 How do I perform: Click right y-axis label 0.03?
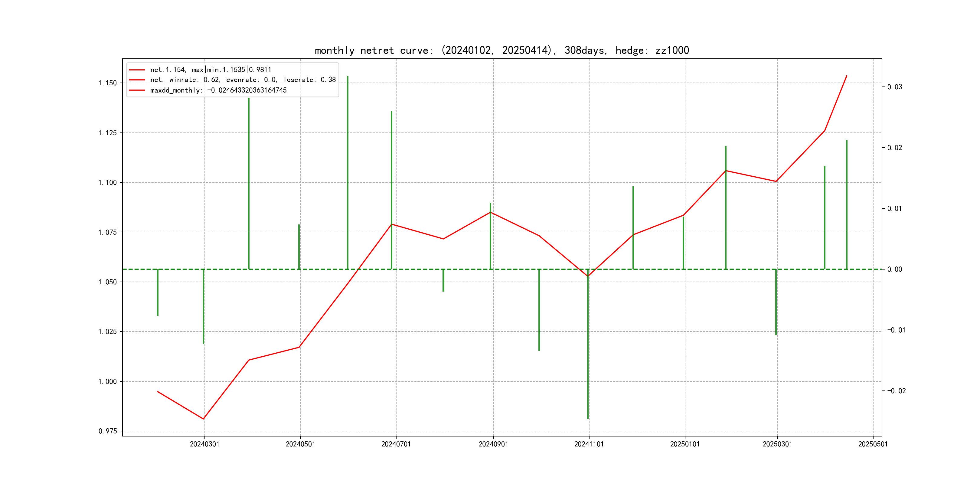click(894, 87)
